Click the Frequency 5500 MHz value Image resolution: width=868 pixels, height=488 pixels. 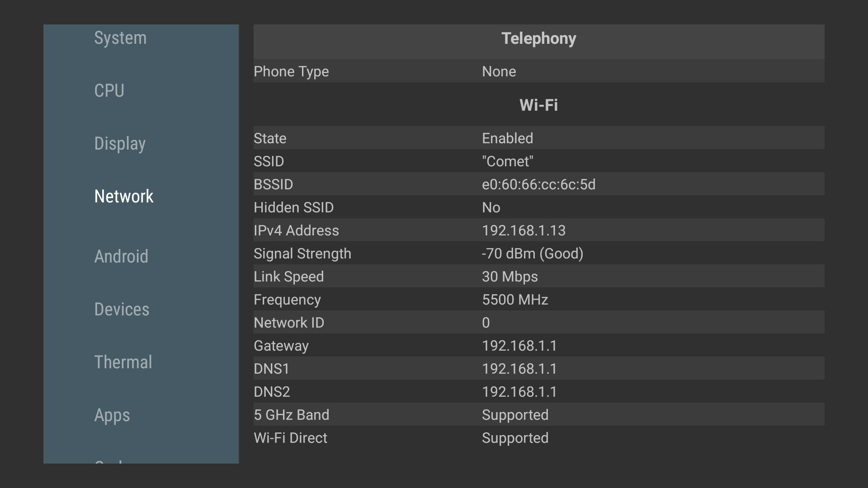click(x=515, y=300)
